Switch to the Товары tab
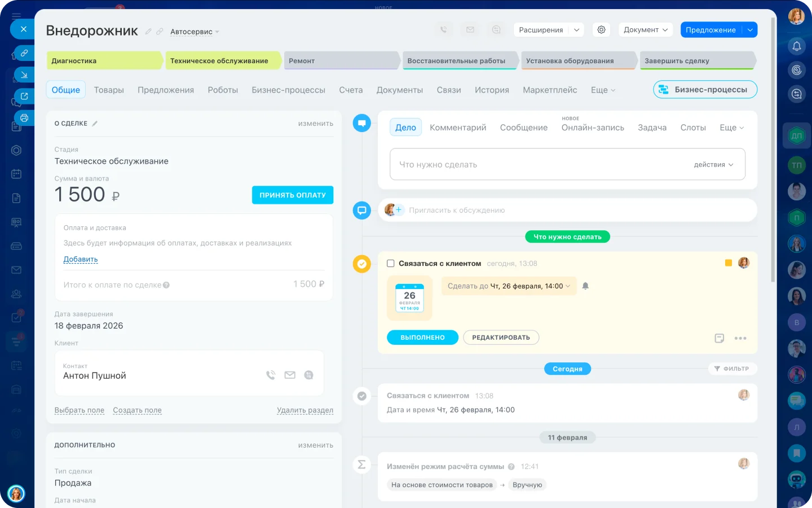The height and width of the screenshot is (508, 812). (x=108, y=90)
